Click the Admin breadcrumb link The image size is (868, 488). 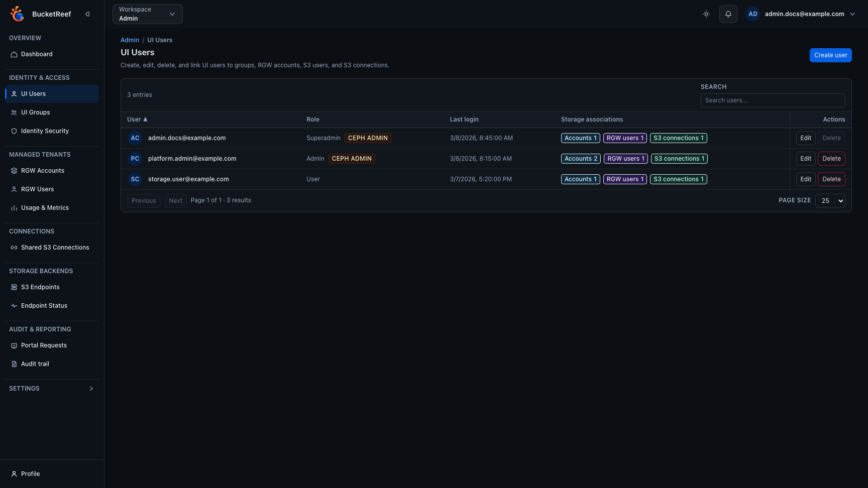(130, 40)
